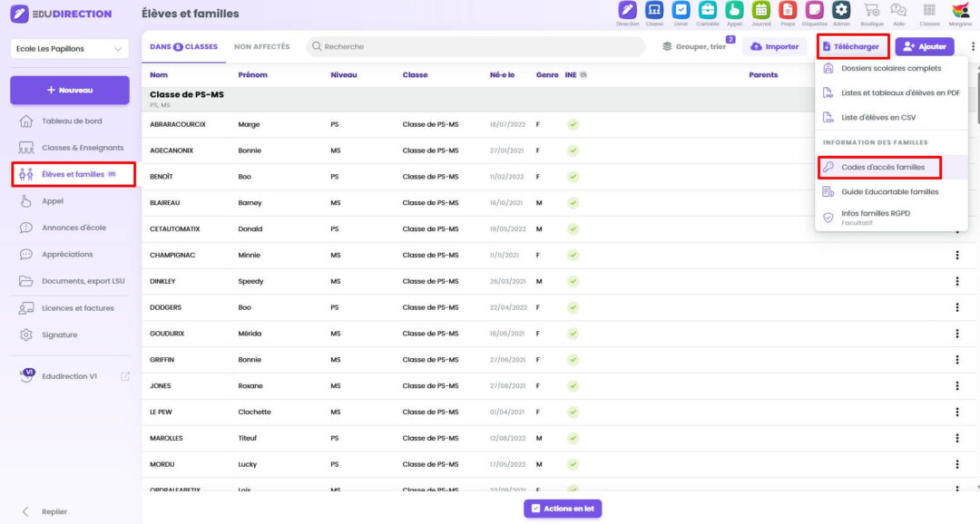This screenshot has width=980, height=524.
Task: Click in the Recherche search field
Action: click(x=475, y=46)
